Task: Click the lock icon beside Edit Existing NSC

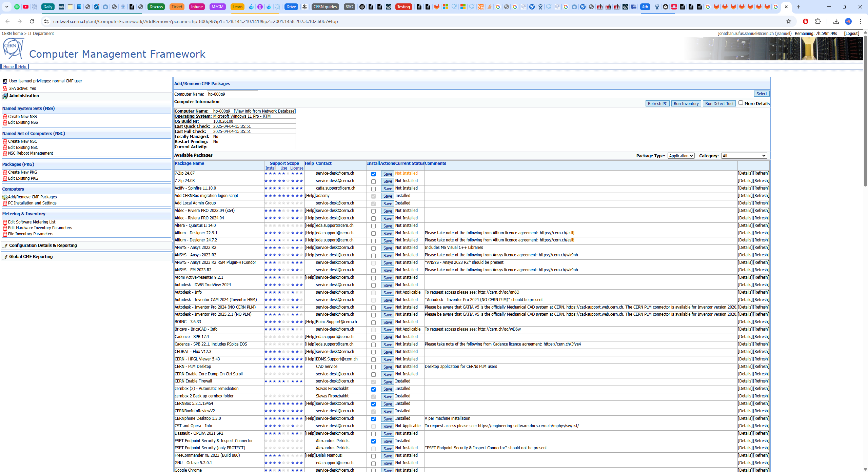Action: tap(5, 147)
